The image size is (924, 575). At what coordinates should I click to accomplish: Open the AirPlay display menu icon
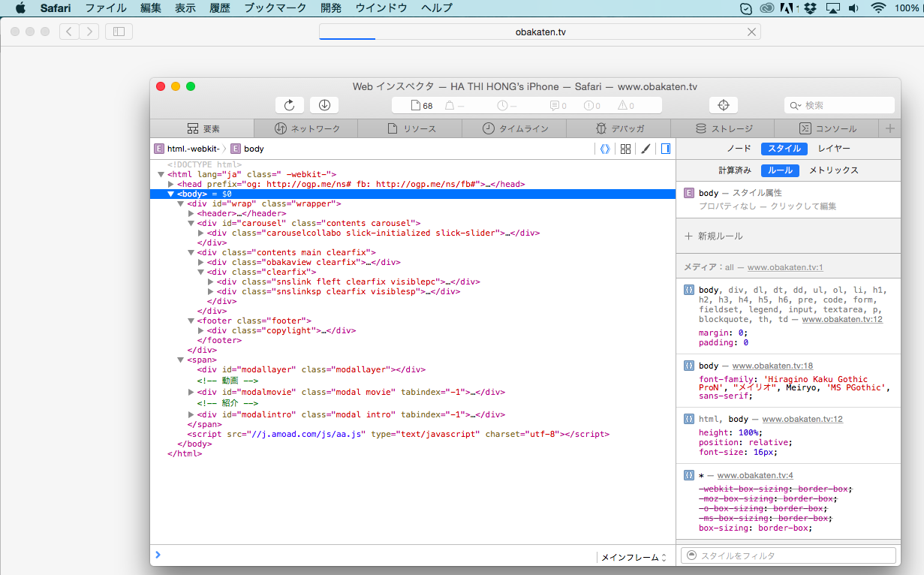832,8
